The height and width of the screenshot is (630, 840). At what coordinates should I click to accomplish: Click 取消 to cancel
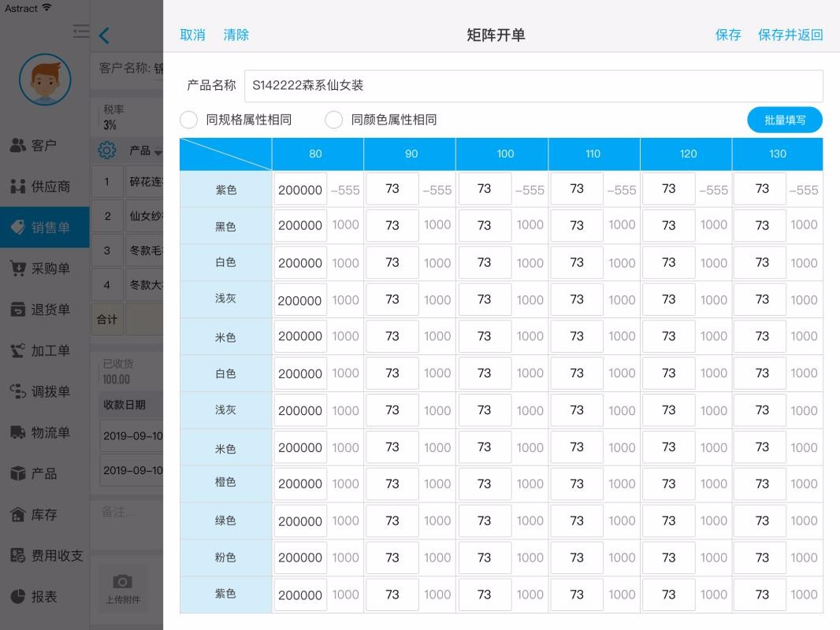tap(192, 35)
